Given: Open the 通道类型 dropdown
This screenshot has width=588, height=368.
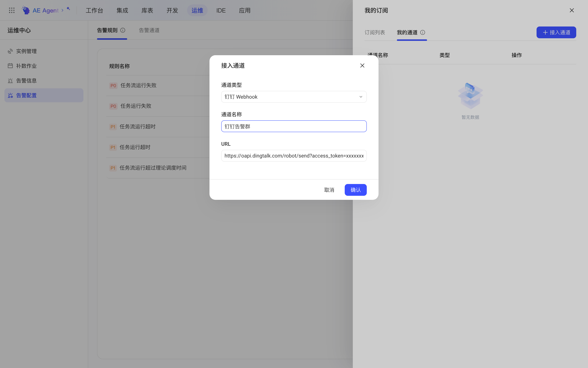Looking at the screenshot, I should [x=294, y=97].
